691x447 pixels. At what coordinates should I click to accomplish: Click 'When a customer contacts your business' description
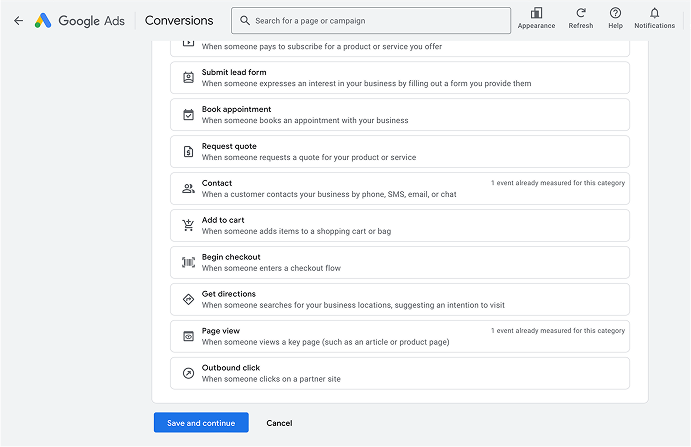click(x=329, y=194)
